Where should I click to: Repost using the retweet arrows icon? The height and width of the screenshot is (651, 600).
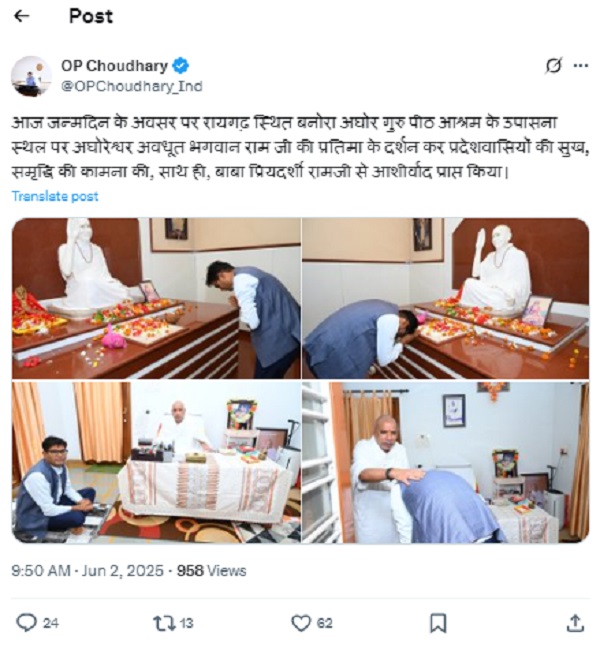click(164, 623)
